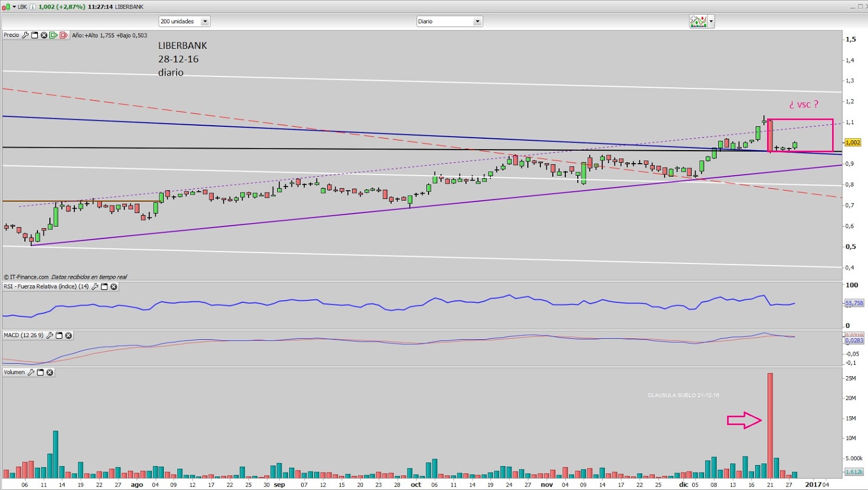Image resolution: width=868 pixels, height=490 pixels.
Task: Click the 'sep' month label on the date axis
Action: click(279, 485)
